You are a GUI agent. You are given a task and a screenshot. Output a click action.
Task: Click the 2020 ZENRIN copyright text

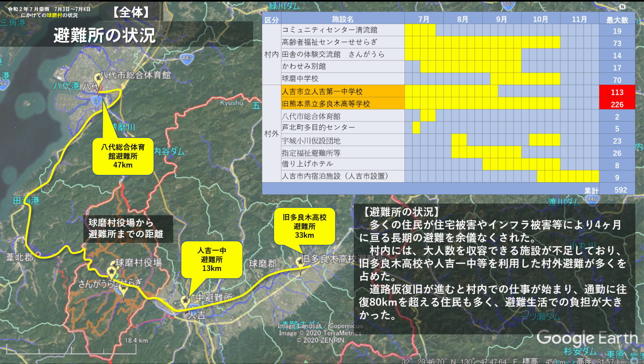[x=320, y=340]
